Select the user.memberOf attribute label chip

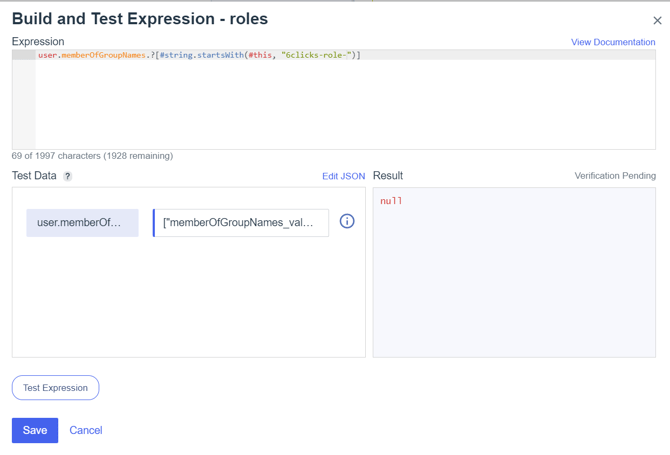(82, 222)
